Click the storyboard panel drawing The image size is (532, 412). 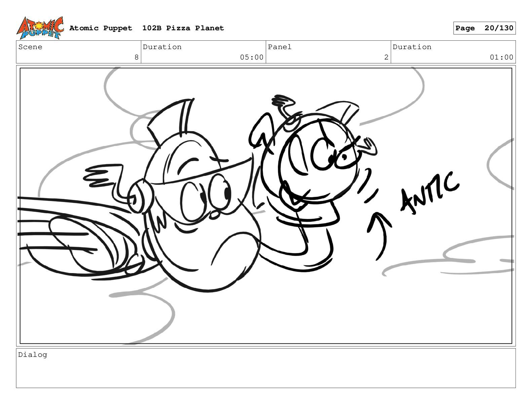pyautogui.click(x=266, y=206)
